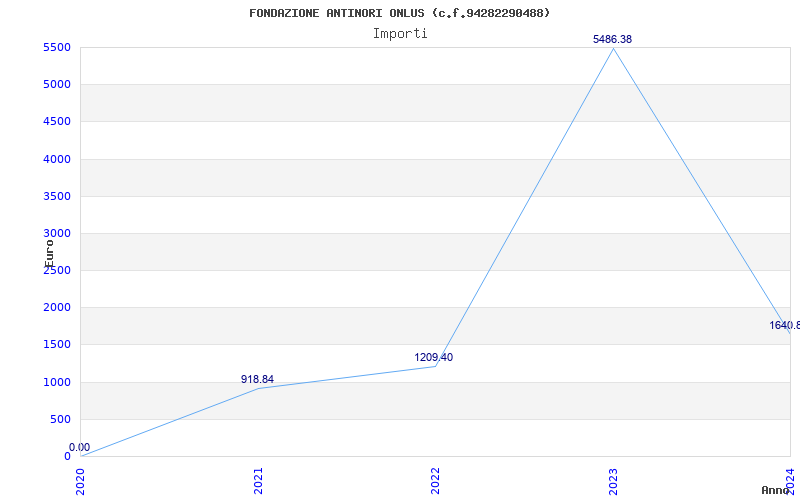Click the 3000 y-axis value
The width and height of the screenshot is (800, 500).
57,233
